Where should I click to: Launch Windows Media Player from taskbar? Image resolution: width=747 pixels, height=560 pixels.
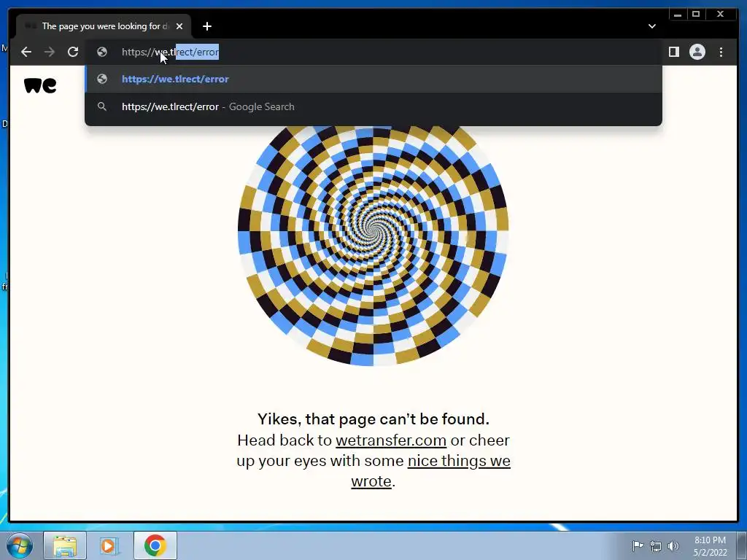[109, 545]
